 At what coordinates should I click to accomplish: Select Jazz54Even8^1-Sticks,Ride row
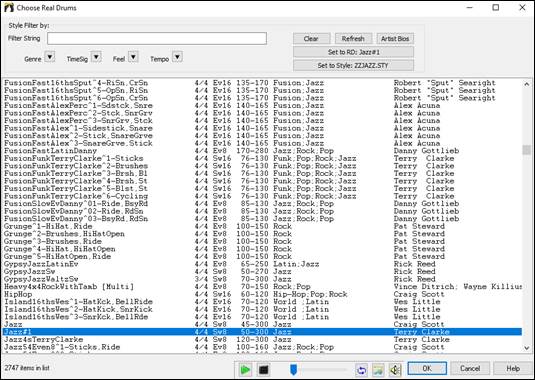point(262,347)
